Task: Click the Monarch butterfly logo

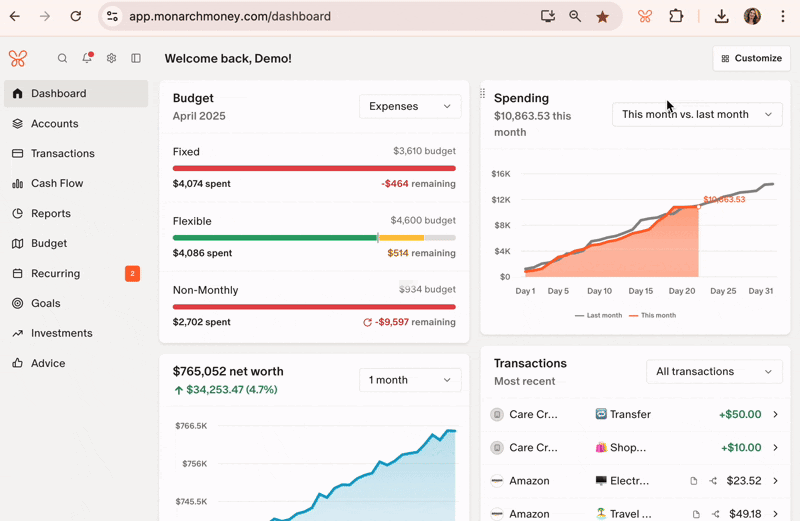Action: coord(18,59)
